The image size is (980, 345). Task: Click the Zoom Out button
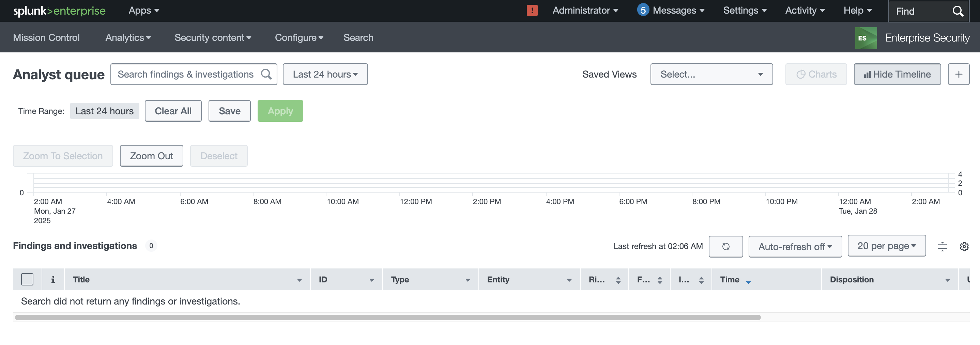[151, 155]
